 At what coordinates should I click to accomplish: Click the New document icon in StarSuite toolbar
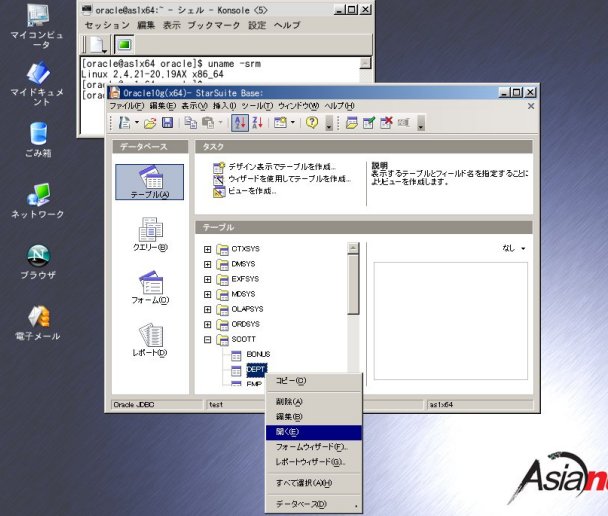pos(124,123)
